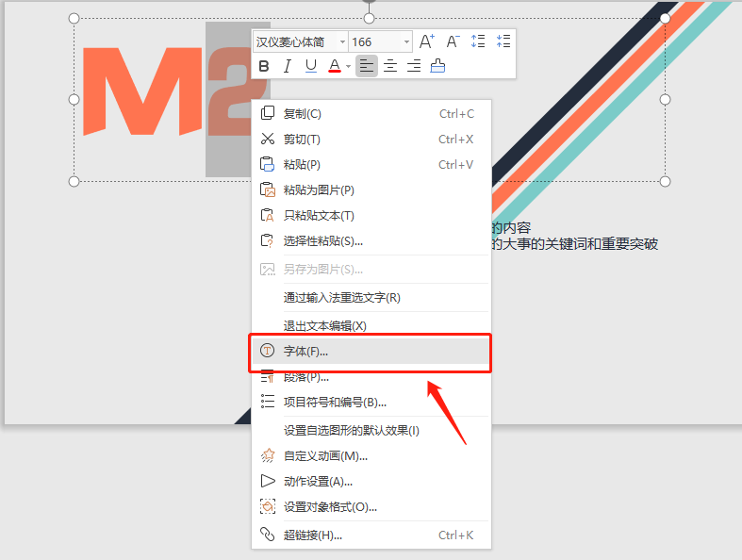This screenshot has width=742, height=560.
Task: Toggle underline formatting in mini toolbar
Action: 311,66
